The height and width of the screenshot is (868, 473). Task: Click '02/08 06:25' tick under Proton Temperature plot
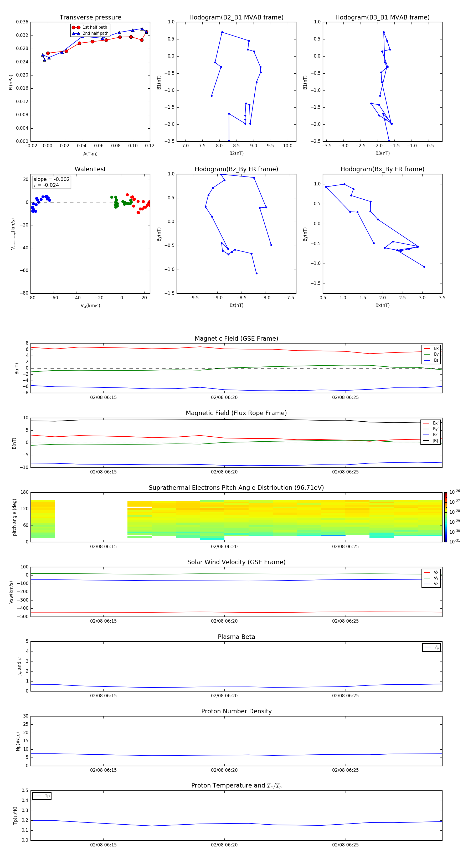345,845
